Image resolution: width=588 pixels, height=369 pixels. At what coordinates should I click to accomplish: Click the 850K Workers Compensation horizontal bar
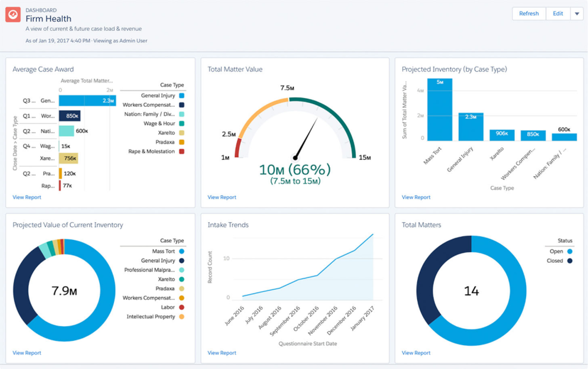[70, 116]
